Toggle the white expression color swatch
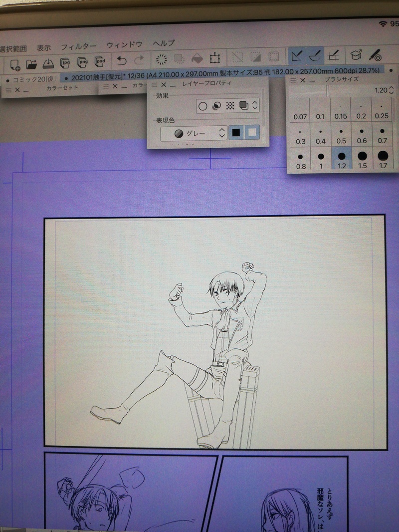 click(252, 132)
